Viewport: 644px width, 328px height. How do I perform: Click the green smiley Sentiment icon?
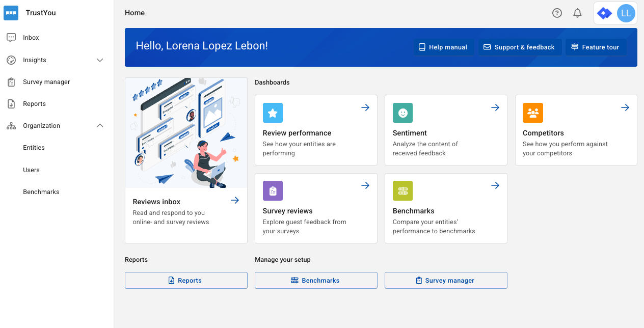point(403,113)
